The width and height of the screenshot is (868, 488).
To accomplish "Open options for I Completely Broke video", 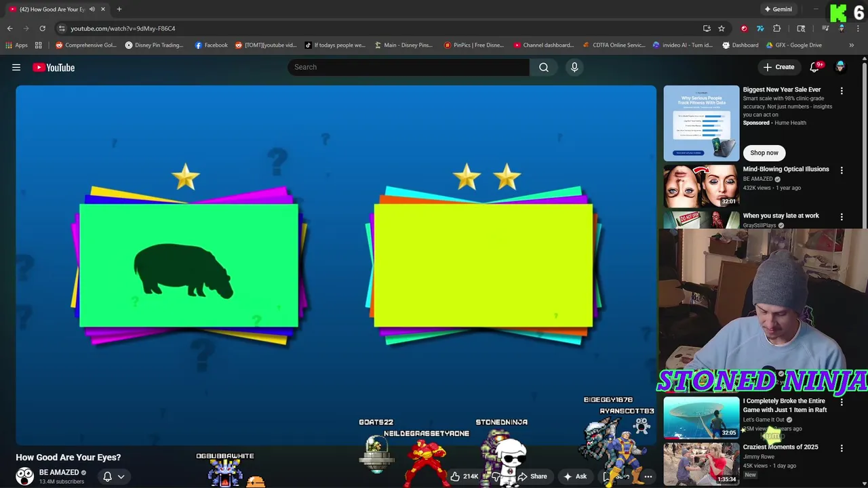I will [842, 402].
